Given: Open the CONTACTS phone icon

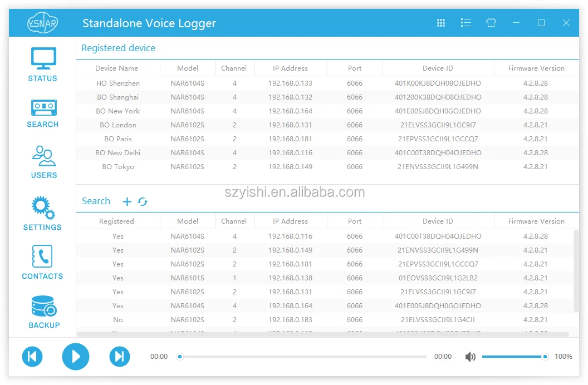Looking at the screenshot, I should click(42, 263).
